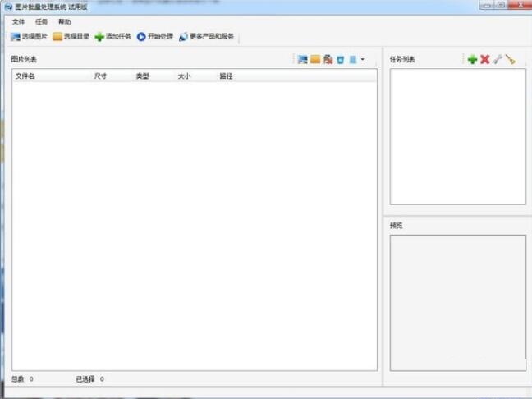Expand the dropdown arrow in the image list toolbar

click(362, 59)
